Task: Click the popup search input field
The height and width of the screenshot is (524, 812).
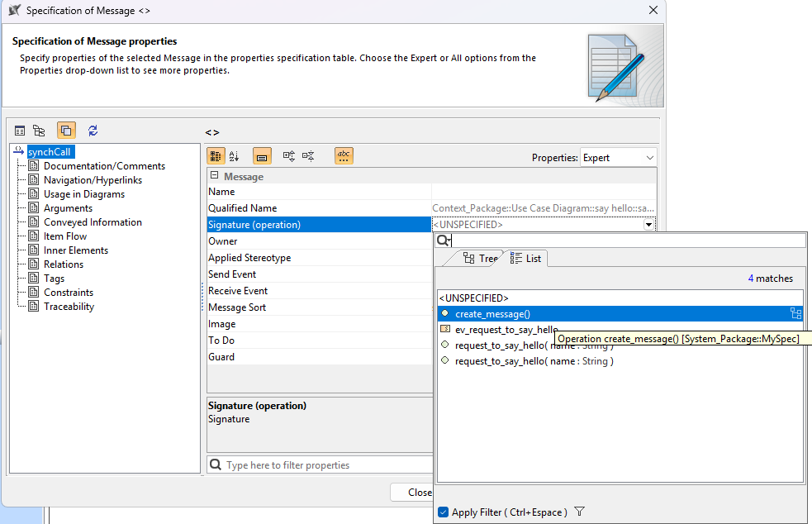Action: point(628,241)
